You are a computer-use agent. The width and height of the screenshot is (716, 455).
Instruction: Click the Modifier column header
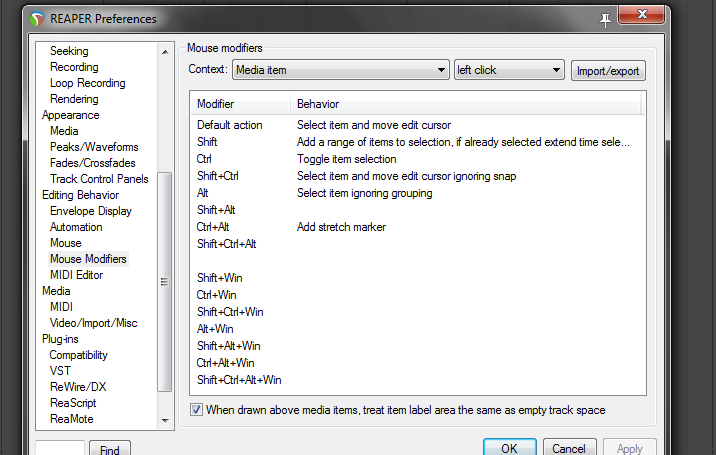click(241, 104)
